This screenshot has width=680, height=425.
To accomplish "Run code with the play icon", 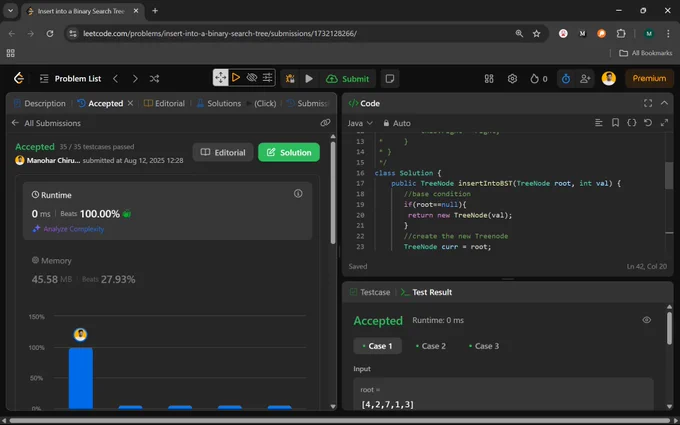I will (309, 78).
